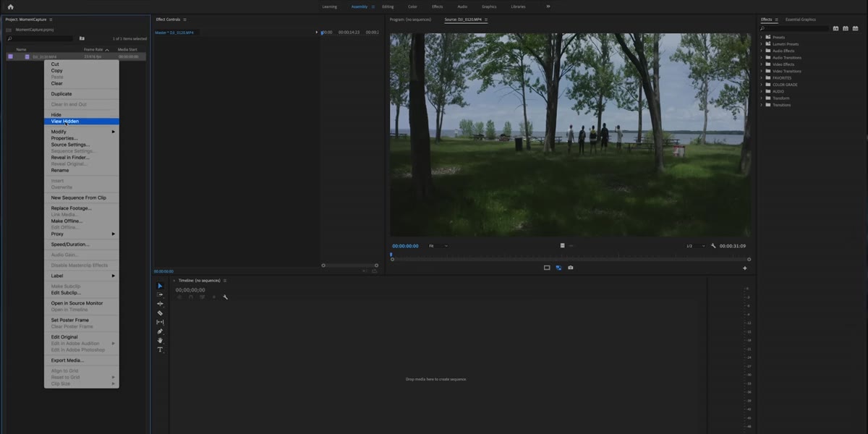Expand the Lumetri Presets folder
The width and height of the screenshot is (868, 434).
click(761, 44)
